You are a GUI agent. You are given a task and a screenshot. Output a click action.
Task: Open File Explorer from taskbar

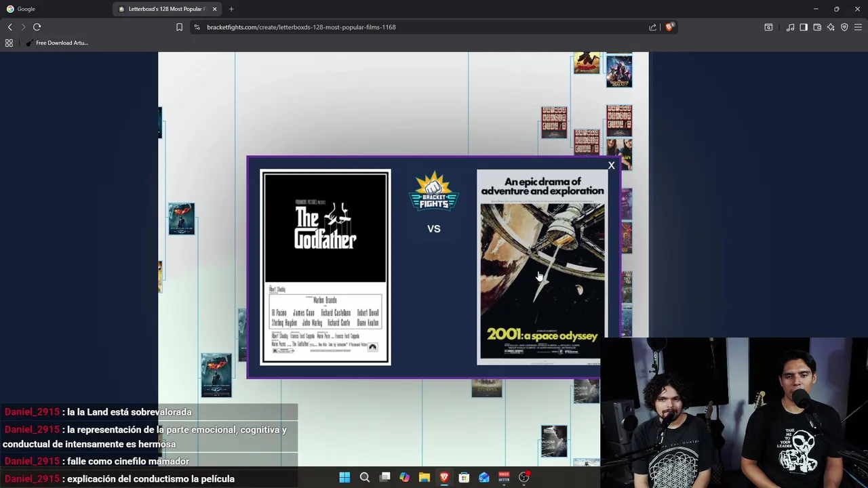point(425,478)
